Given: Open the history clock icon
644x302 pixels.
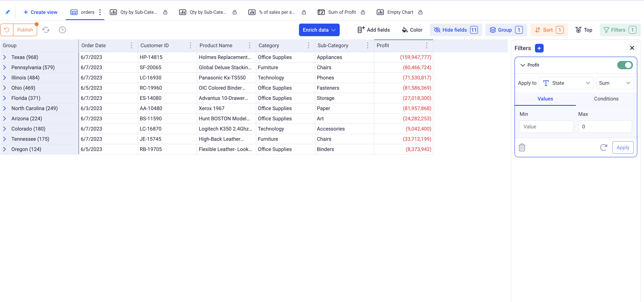Looking at the screenshot, I should (62, 30).
